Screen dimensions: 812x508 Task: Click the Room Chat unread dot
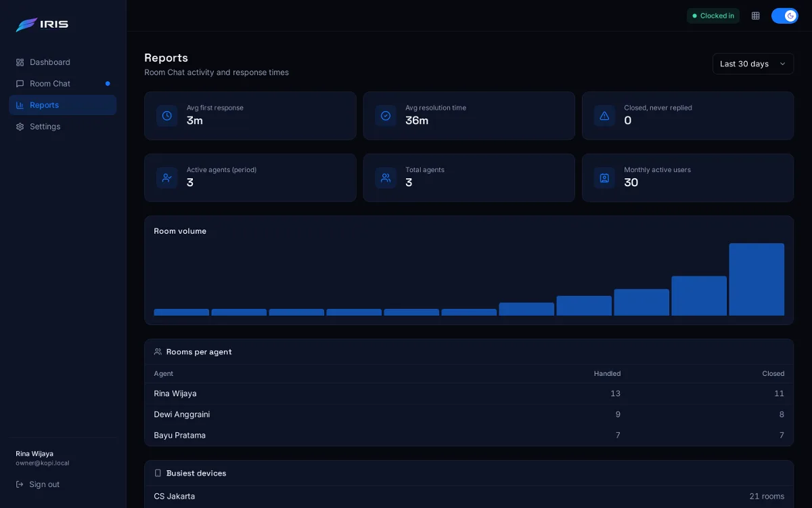(x=108, y=83)
